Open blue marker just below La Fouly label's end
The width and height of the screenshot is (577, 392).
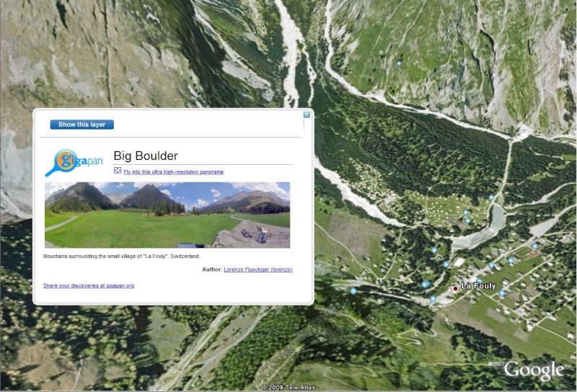(x=501, y=293)
